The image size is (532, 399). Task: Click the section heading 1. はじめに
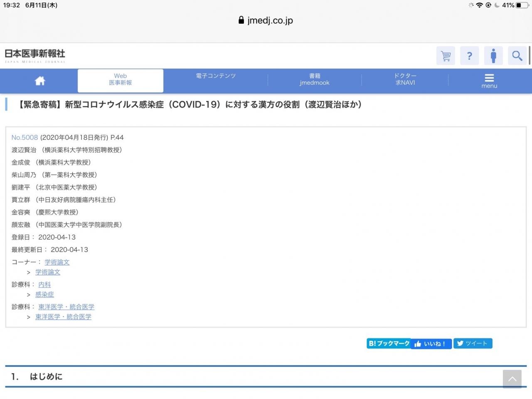37,377
